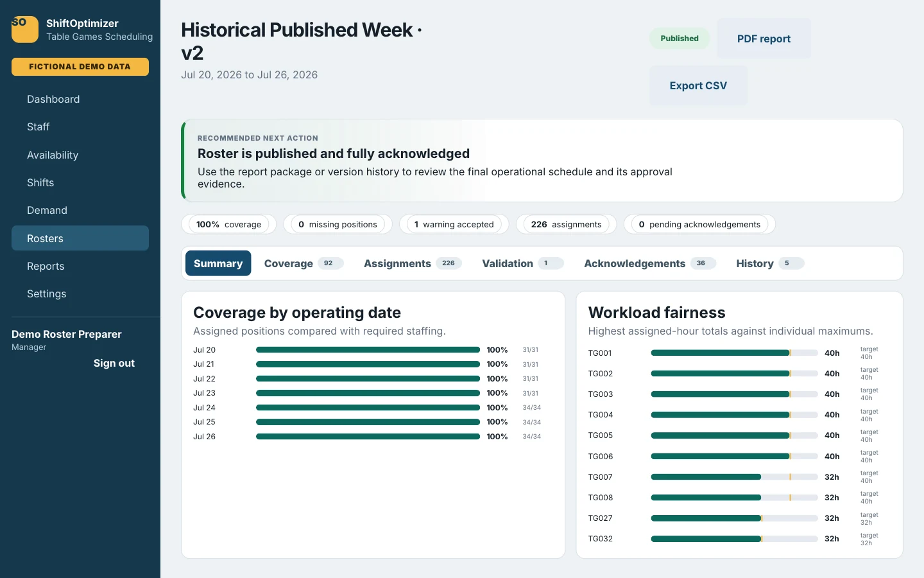Click the TG032 workload bar
The image size is (924, 578).
734,539
